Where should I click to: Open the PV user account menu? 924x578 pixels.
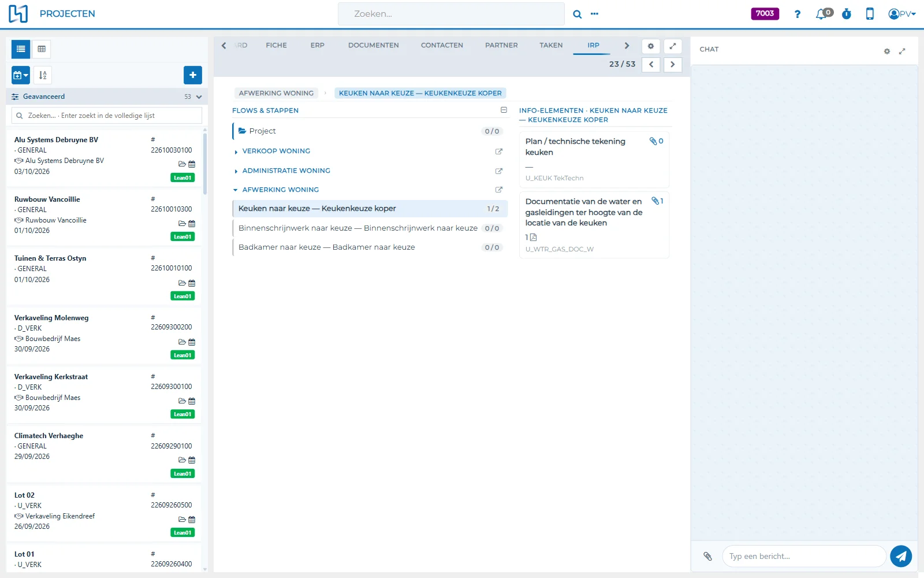(902, 14)
